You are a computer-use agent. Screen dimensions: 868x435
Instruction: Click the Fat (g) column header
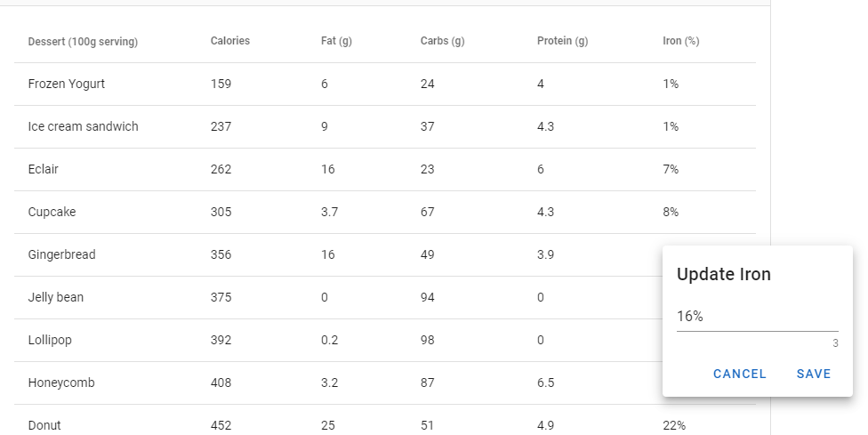coord(337,41)
